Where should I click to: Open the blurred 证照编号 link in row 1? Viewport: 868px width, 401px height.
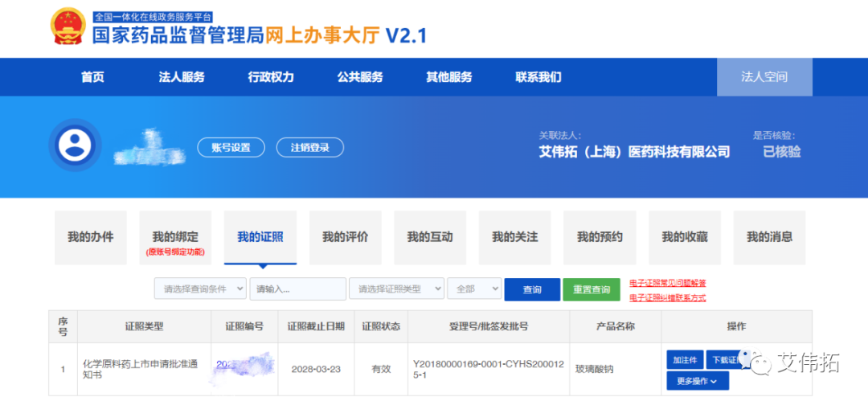pyautogui.click(x=244, y=365)
